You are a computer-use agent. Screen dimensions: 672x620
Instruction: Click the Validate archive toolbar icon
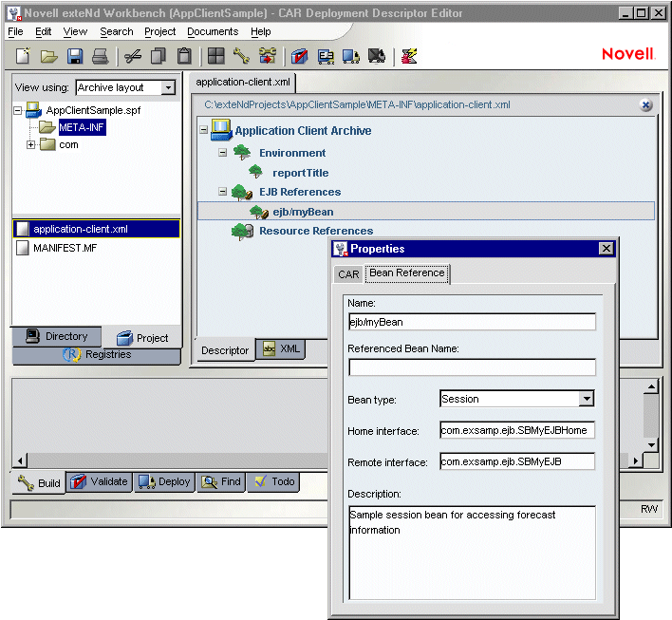(x=300, y=56)
